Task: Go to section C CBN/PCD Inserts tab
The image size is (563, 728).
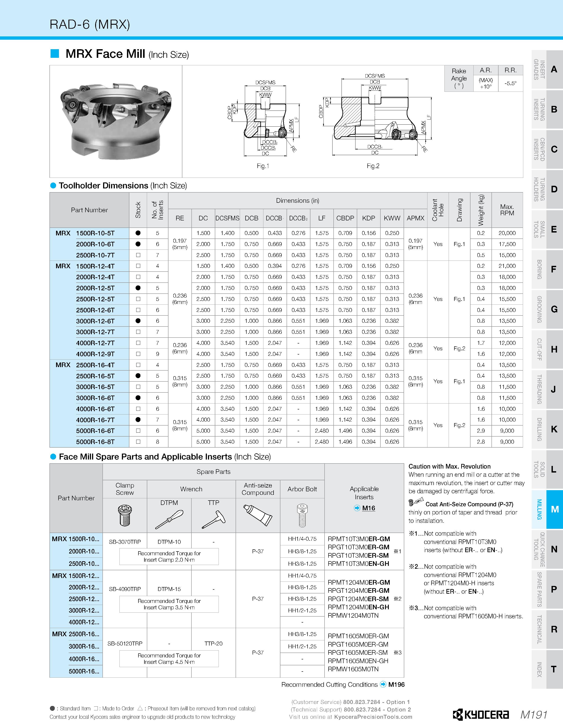Action: pos(547,149)
